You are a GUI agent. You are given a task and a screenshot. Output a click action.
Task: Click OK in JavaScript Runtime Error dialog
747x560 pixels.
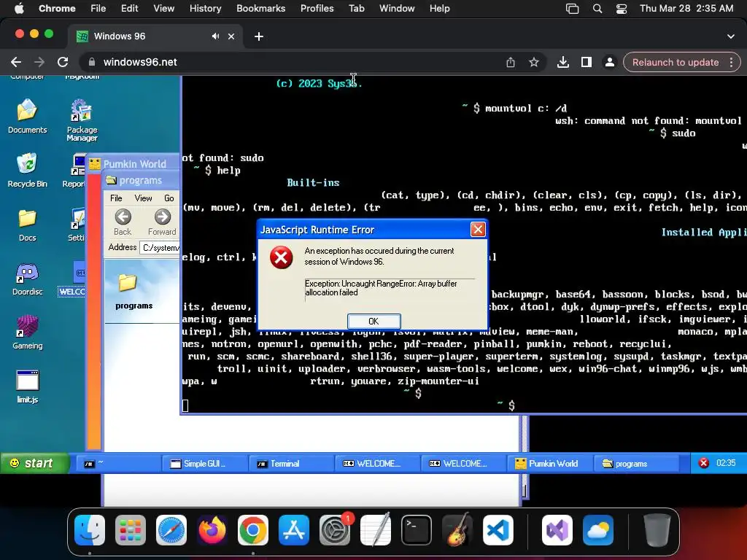click(374, 322)
